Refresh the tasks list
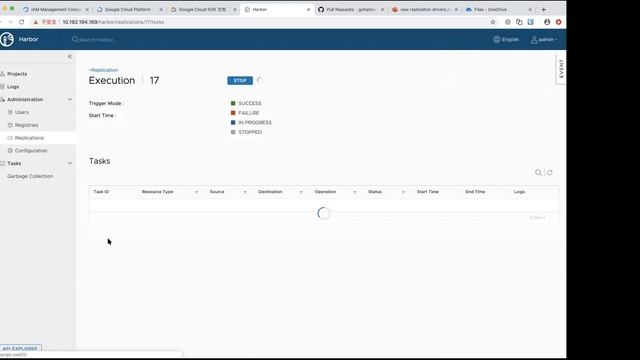This screenshot has height=360, width=640. (550, 173)
